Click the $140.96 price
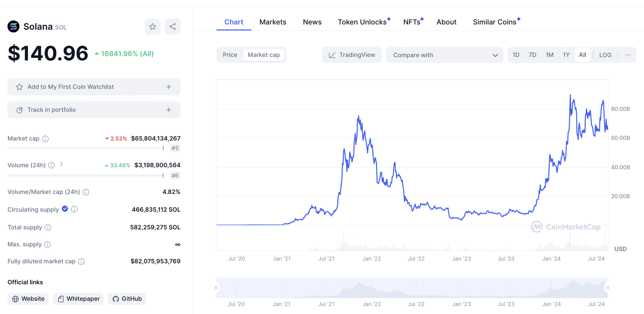This screenshot has height=314, width=644. (x=48, y=53)
